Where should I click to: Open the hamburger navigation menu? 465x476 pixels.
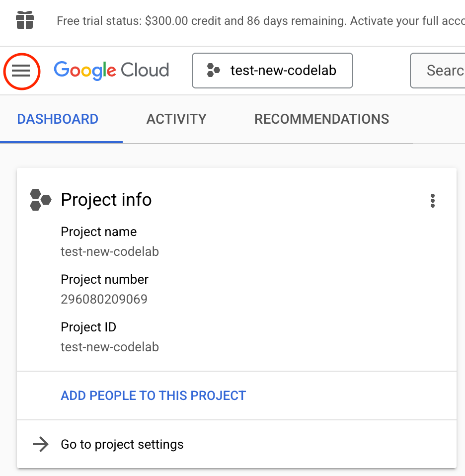click(21, 71)
